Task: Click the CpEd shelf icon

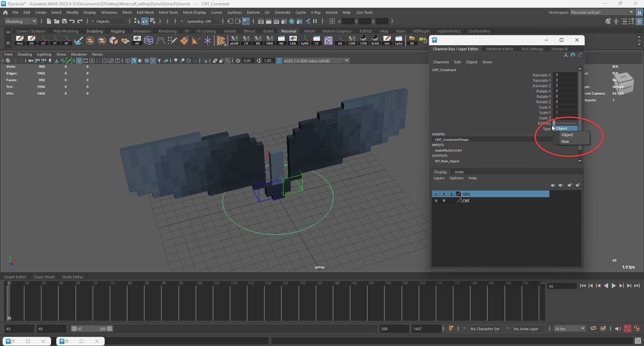Action: (398, 41)
